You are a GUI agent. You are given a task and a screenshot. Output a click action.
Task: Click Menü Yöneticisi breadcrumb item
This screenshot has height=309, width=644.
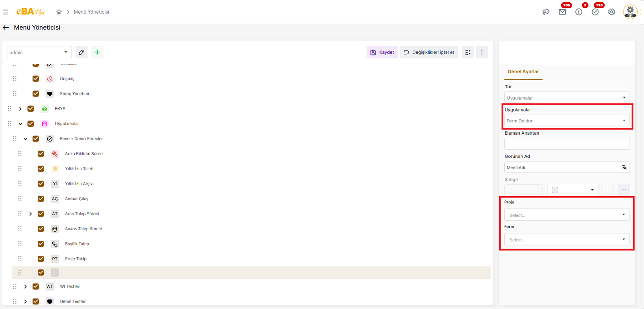pyautogui.click(x=91, y=12)
